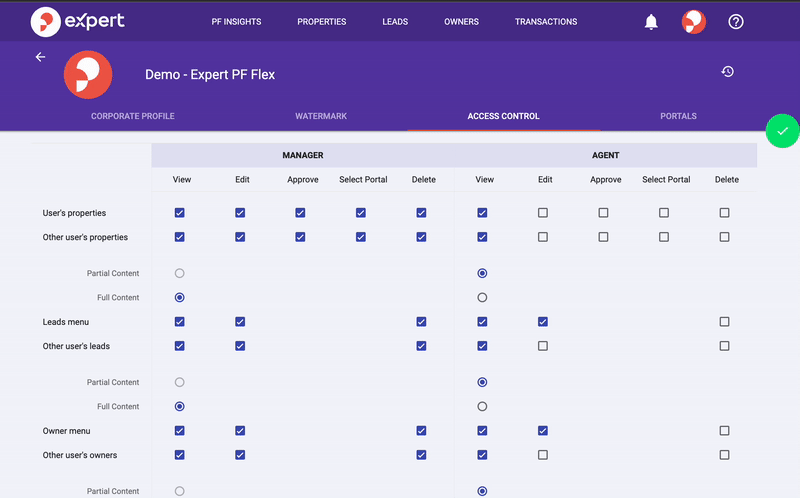The height and width of the screenshot is (498, 800).
Task: Click the help question mark icon
Action: 736,22
